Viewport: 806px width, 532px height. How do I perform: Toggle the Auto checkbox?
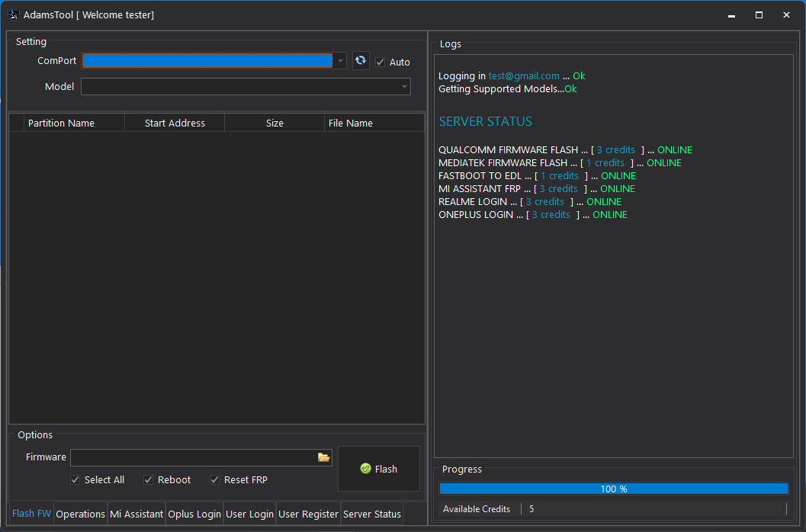pyautogui.click(x=381, y=62)
